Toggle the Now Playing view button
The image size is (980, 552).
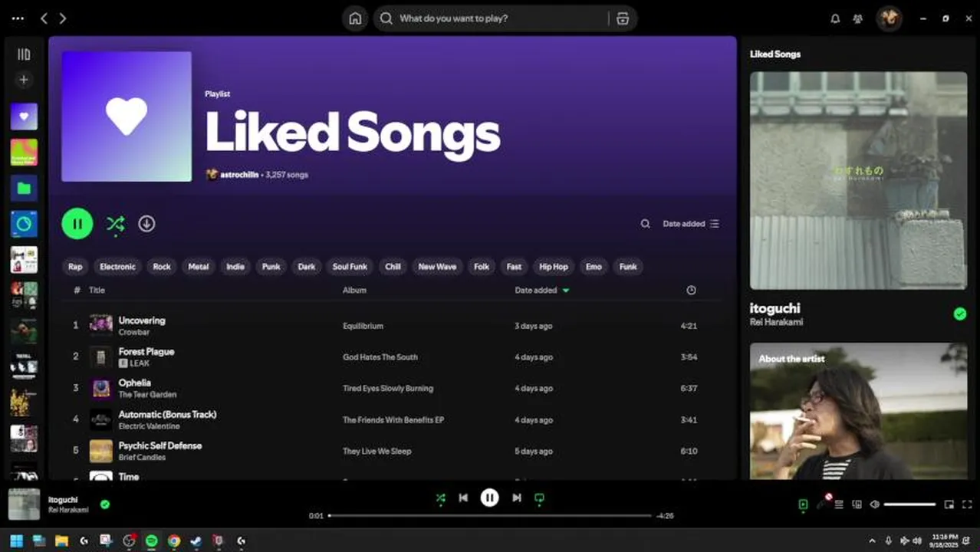coord(803,504)
